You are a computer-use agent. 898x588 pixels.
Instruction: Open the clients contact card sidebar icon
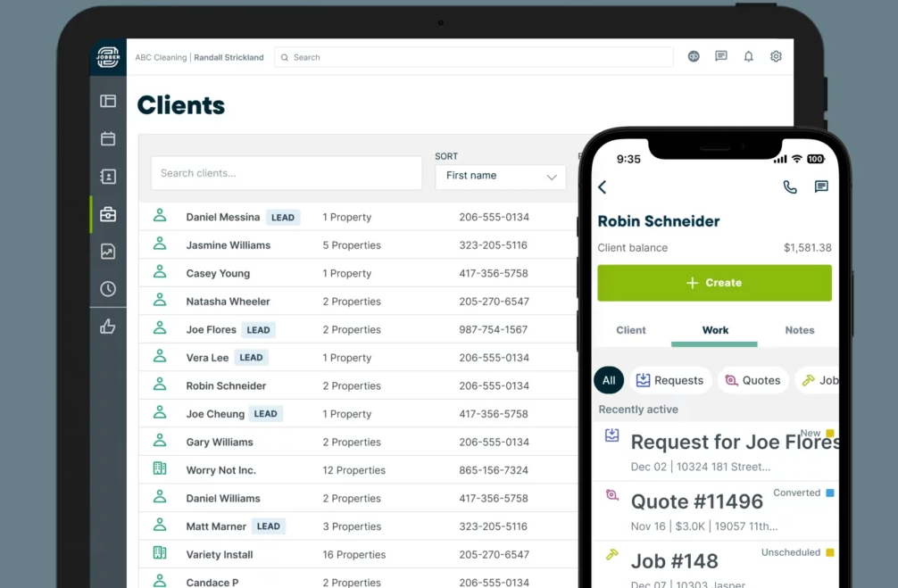pyautogui.click(x=108, y=177)
